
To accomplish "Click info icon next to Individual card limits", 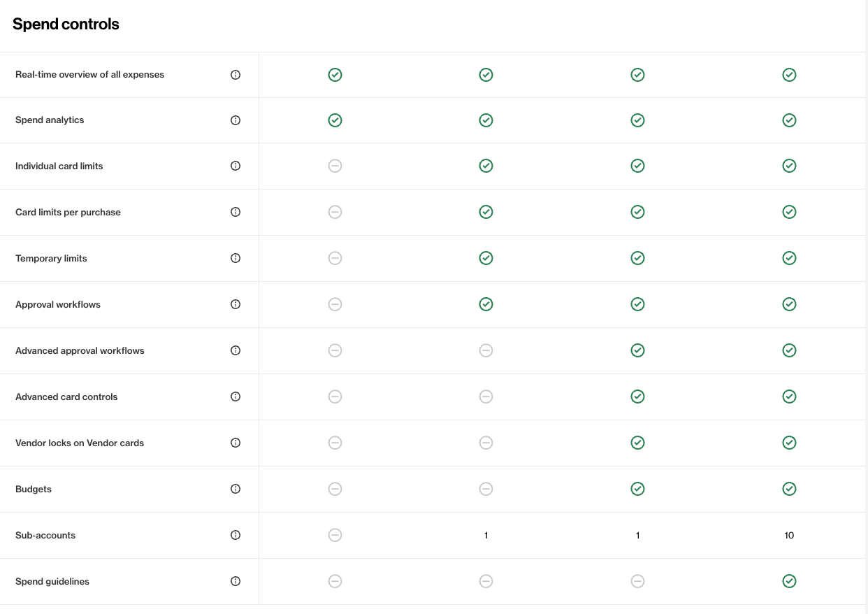I will pos(236,166).
